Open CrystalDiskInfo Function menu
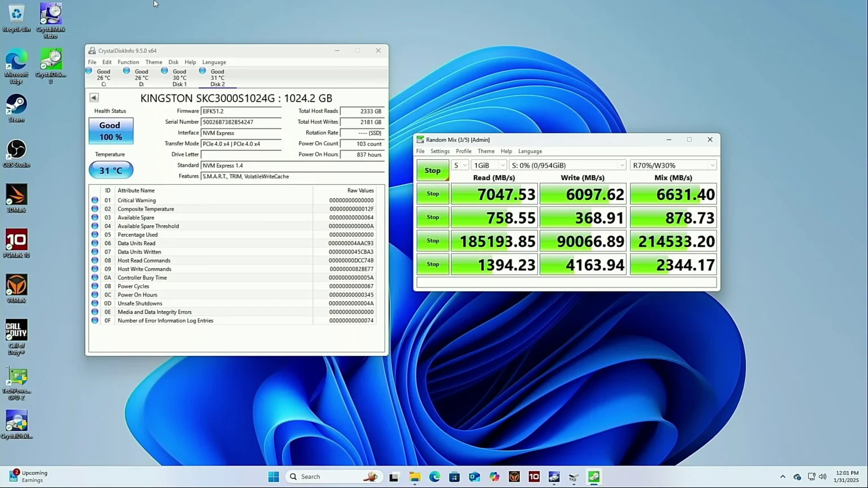This screenshot has height=488, width=868. point(128,62)
